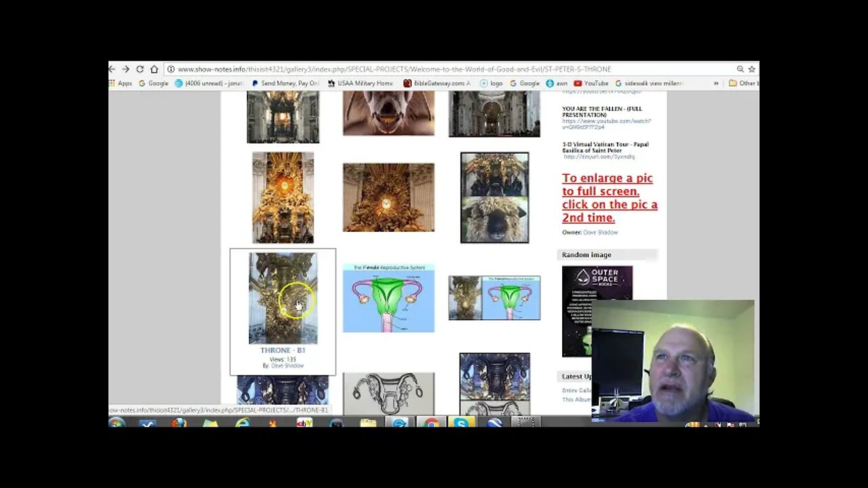Viewport: 868px width, 488px height.
Task: Open the blue throne with sketch overlay thumbnail
Action: (494, 384)
